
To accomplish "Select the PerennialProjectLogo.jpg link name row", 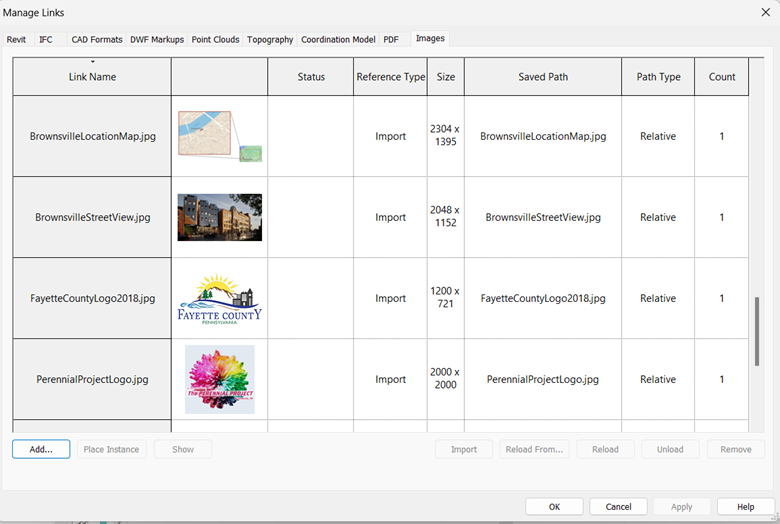I will tap(92, 379).
